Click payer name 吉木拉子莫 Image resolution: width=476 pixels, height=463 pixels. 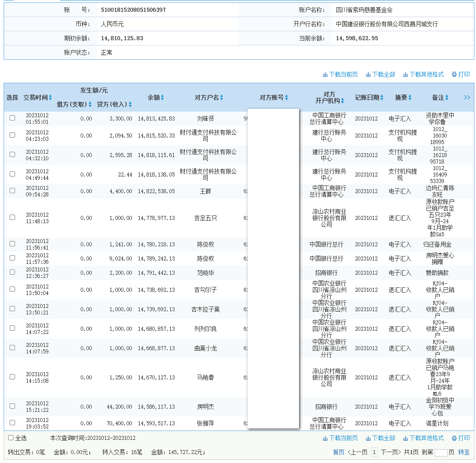tap(205, 309)
